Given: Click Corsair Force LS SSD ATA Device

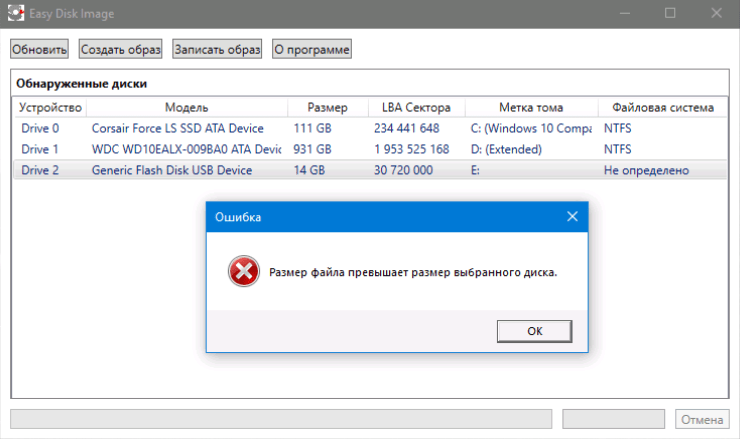Looking at the screenshot, I should (x=177, y=128).
